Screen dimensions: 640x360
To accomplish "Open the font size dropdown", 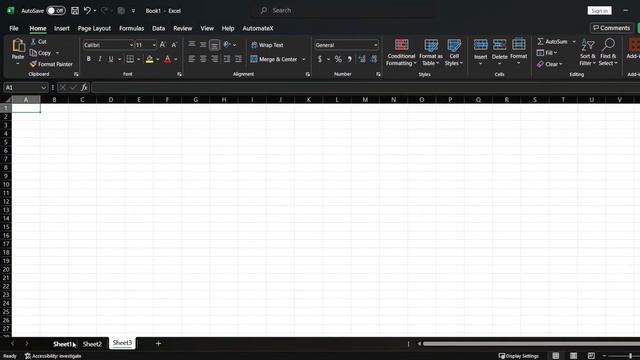I will 154,45.
